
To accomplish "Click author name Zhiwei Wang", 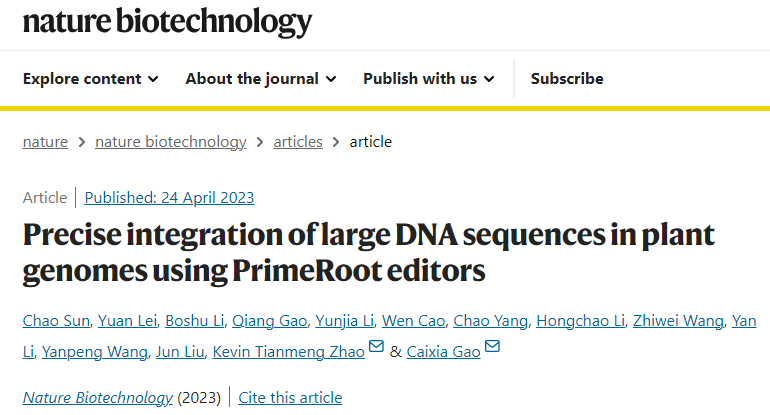I will point(678,321).
